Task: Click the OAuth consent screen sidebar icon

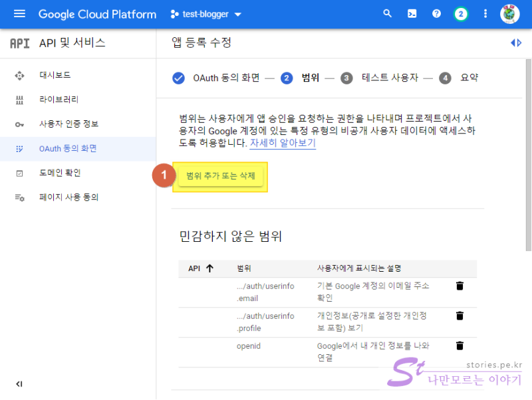Action: pos(19,149)
